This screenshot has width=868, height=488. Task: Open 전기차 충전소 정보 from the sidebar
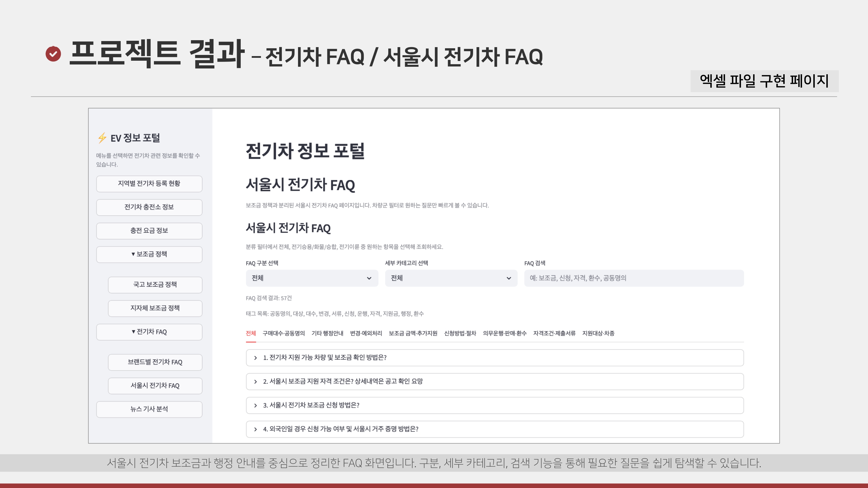pos(149,207)
